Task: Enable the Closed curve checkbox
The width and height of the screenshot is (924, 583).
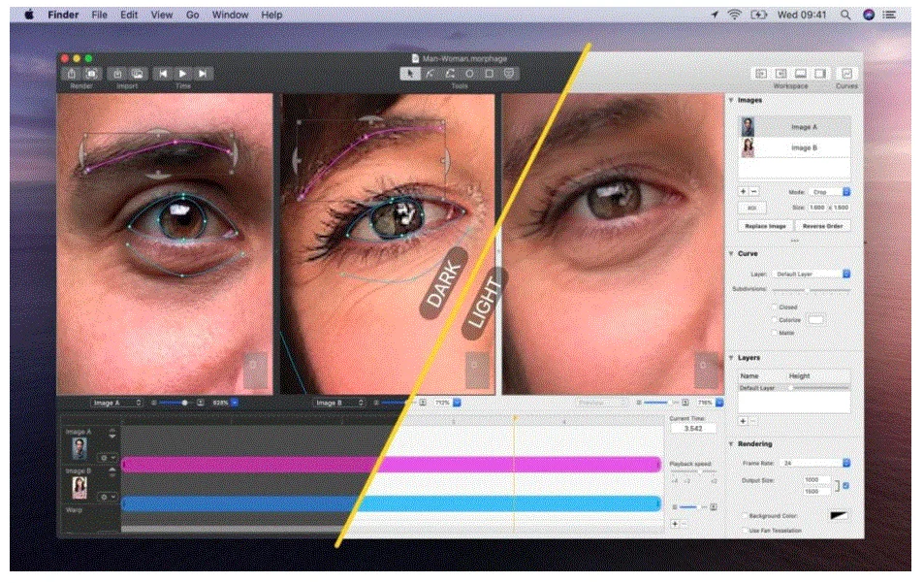Action: click(775, 308)
